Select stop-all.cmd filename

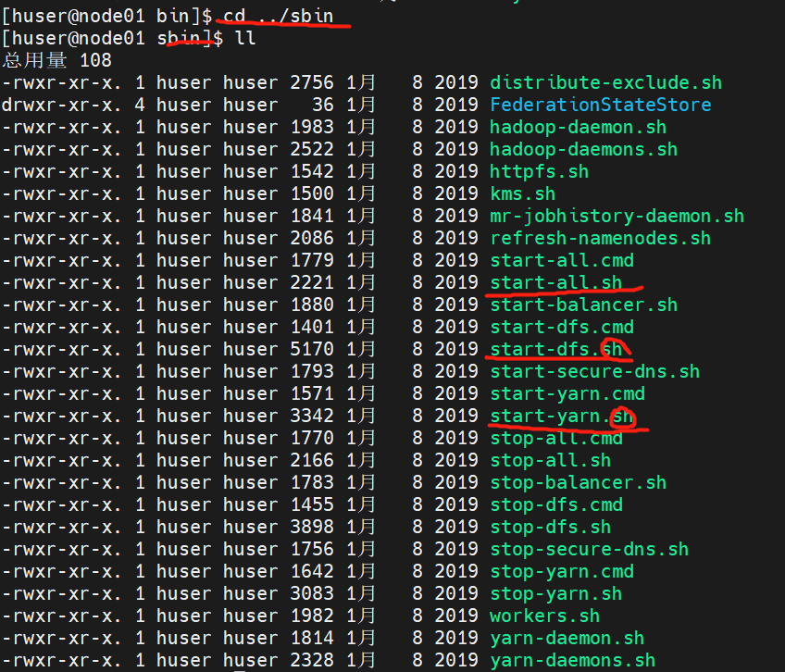click(555, 438)
